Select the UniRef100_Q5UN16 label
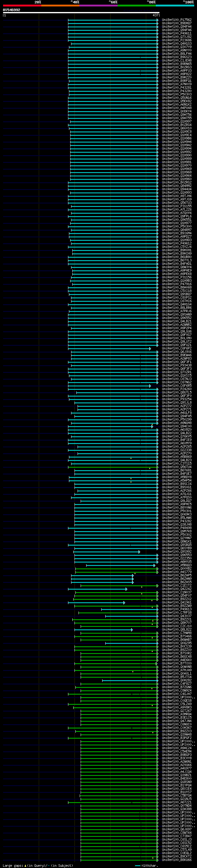Image resolution: width=197 pixels, height=868 pixels. [x=176, y=98]
